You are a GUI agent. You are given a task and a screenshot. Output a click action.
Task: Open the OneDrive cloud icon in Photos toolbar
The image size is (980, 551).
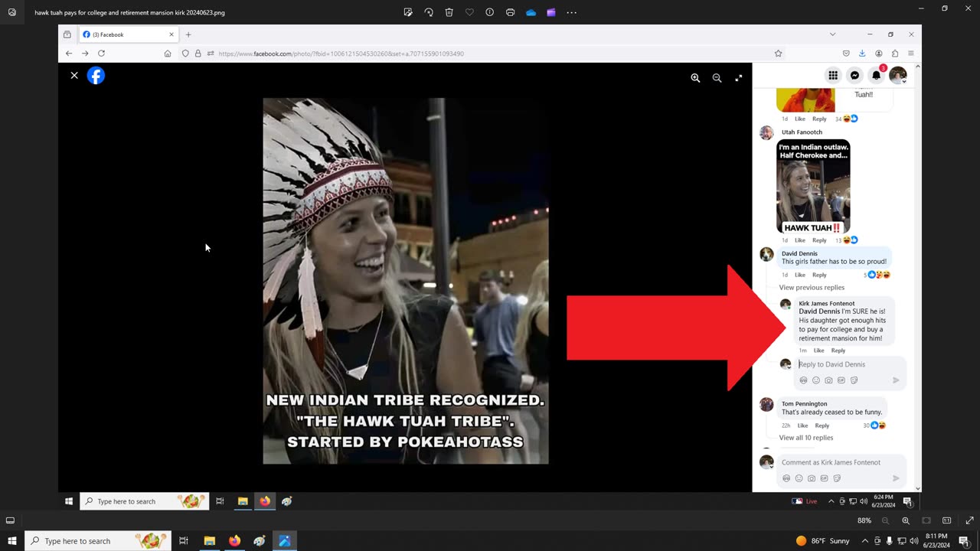point(531,12)
